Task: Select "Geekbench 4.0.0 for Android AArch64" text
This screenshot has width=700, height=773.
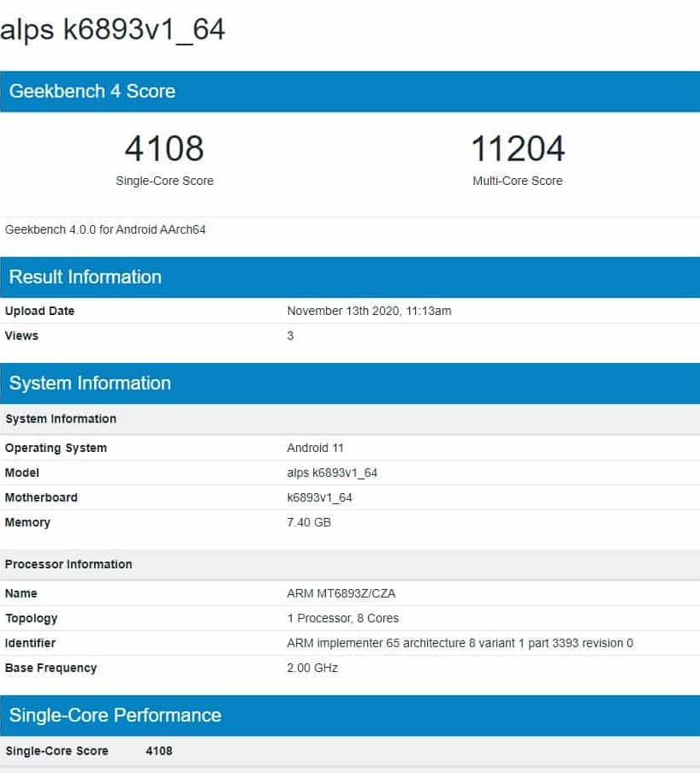Action: (105, 229)
